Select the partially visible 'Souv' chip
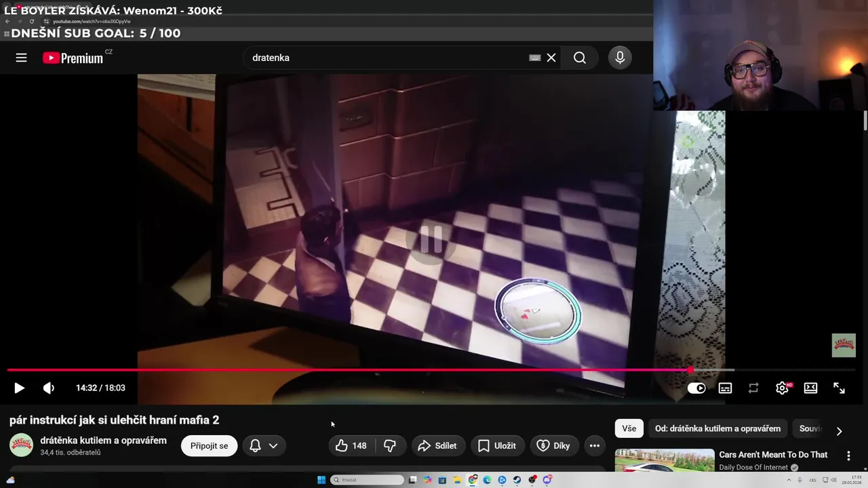This screenshot has height=488, width=868. click(810, 428)
